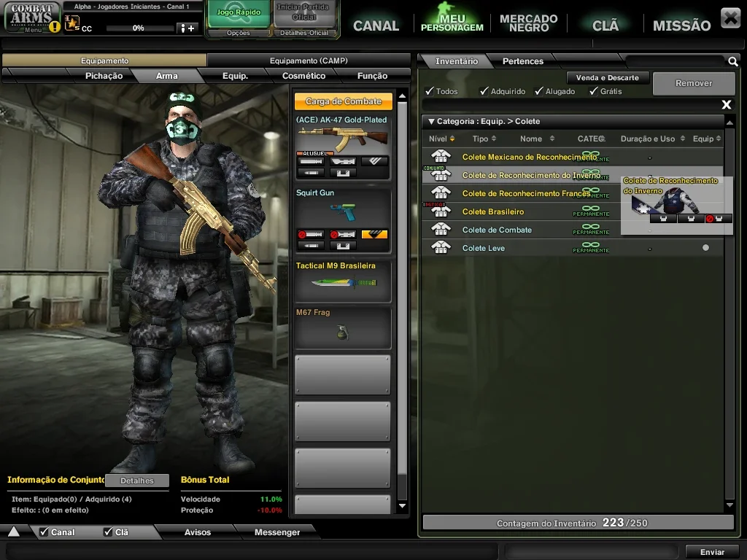Click vest icon of Colete Mexicano row
This screenshot has height=560, width=747.
tap(441, 156)
